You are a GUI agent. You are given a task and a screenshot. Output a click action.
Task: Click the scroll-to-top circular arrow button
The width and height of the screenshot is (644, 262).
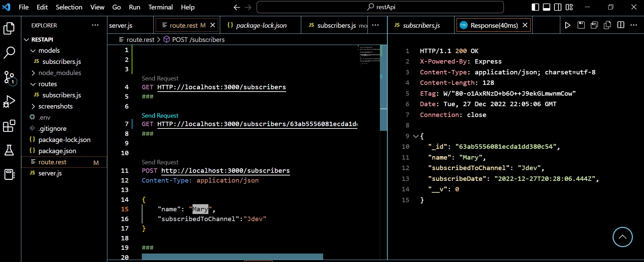pyautogui.click(x=622, y=237)
